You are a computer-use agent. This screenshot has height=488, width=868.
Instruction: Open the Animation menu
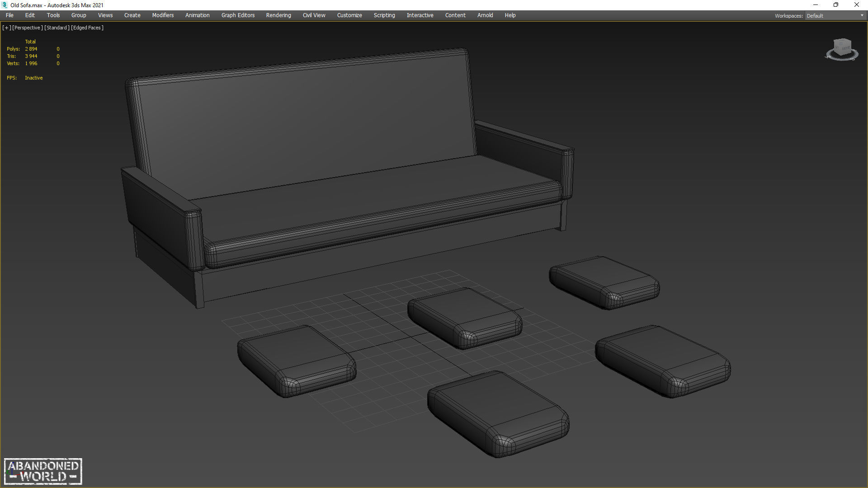[198, 15]
